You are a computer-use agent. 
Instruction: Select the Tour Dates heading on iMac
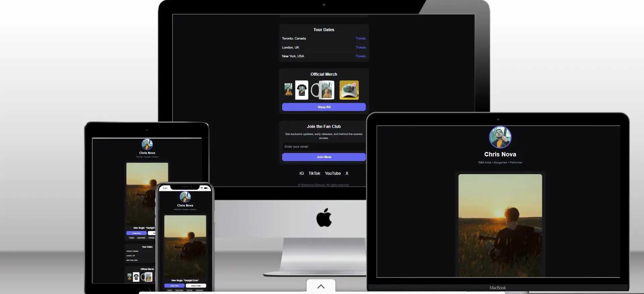(x=324, y=30)
